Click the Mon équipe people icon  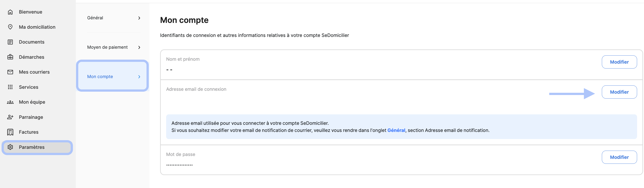[10, 102]
